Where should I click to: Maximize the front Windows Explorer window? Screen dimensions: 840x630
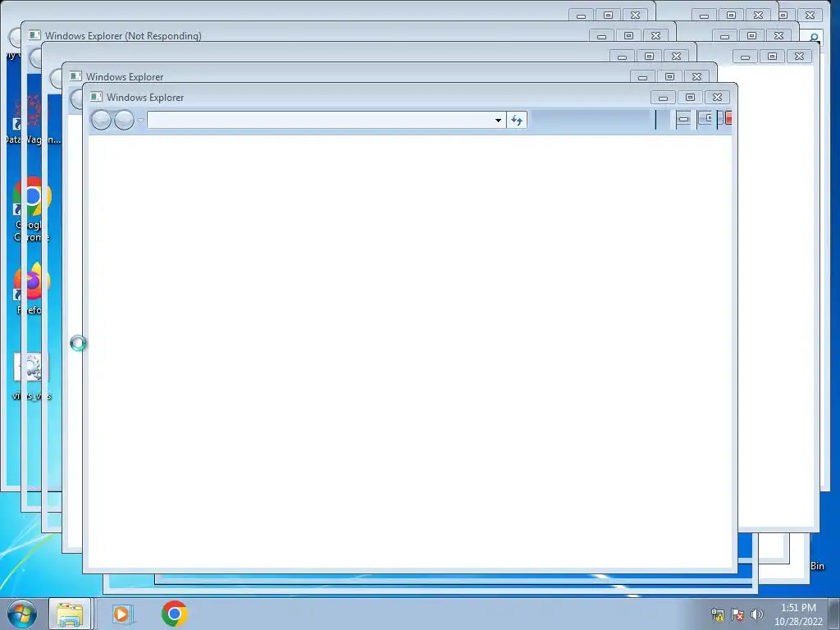click(x=690, y=98)
